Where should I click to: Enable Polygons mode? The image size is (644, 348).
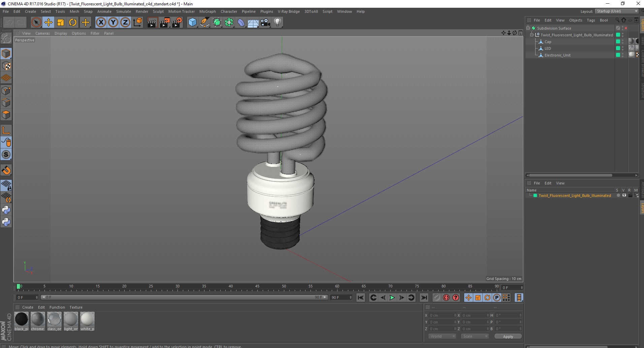(x=6, y=115)
